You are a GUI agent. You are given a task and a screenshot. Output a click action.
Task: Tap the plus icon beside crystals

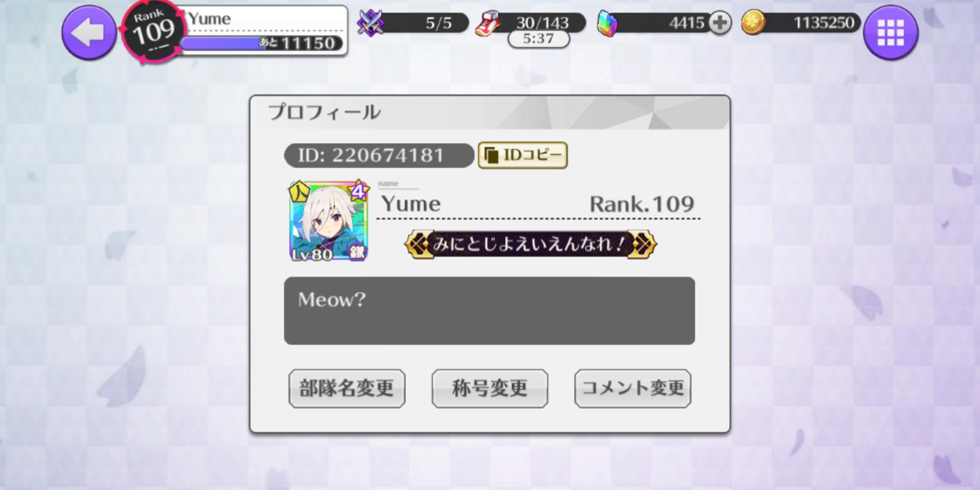tap(720, 23)
